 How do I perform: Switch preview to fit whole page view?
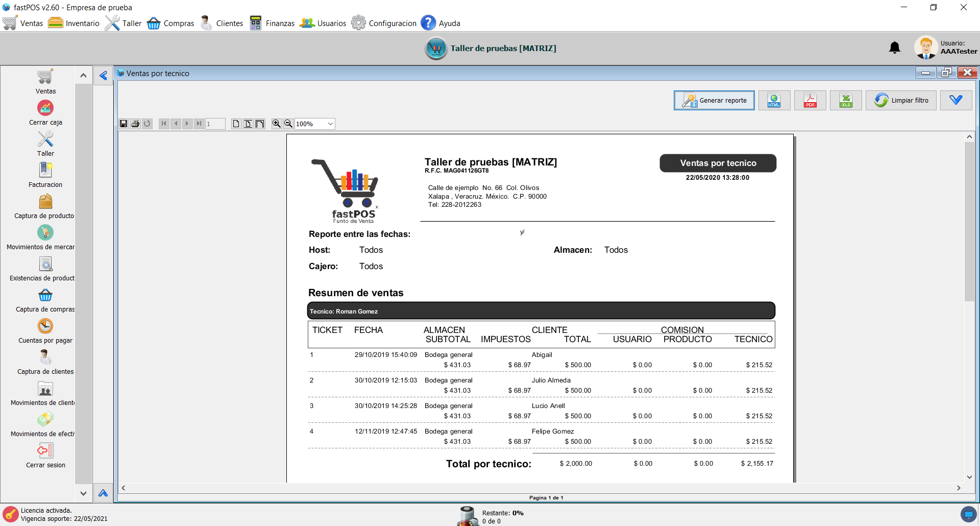point(236,124)
